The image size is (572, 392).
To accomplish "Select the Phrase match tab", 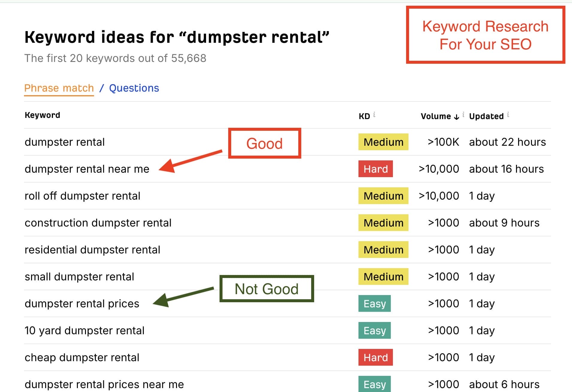I will click(59, 88).
